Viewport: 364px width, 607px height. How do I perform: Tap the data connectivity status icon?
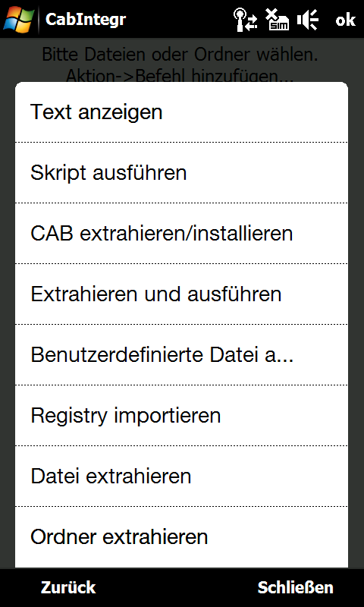click(245, 20)
